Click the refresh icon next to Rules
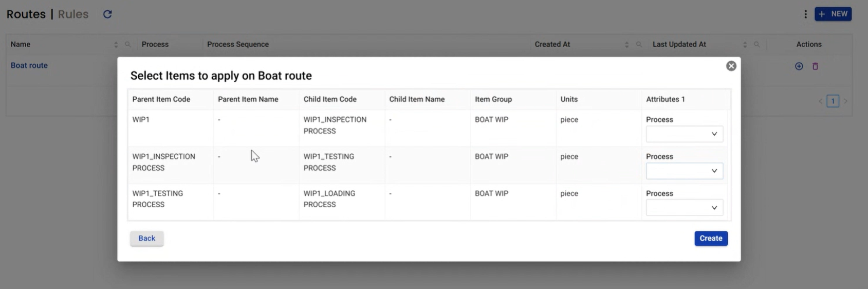Screen dimensions: 868x289 click(107, 14)
